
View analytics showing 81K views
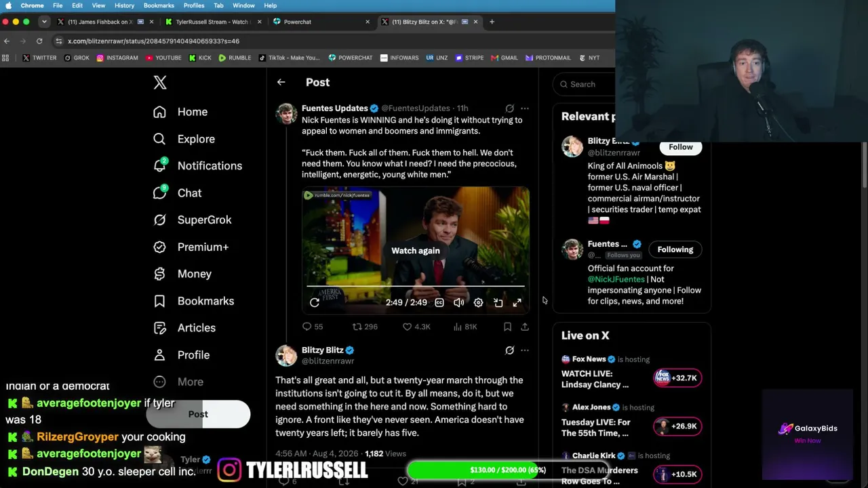coord(465,327)
